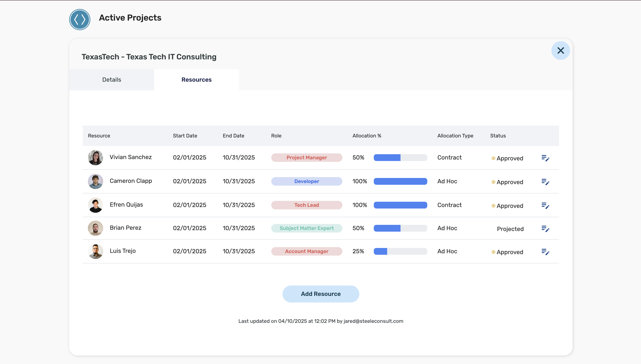
Task: Close the TexasTech project panel
Action: coord(561,50)
